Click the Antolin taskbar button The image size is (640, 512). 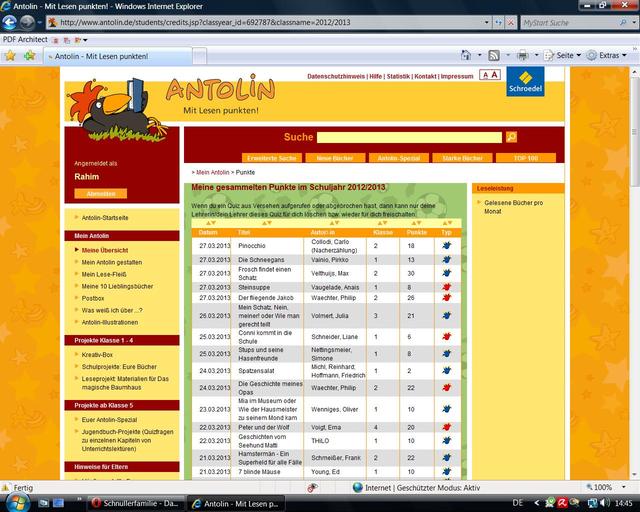[x=236, y=503]
